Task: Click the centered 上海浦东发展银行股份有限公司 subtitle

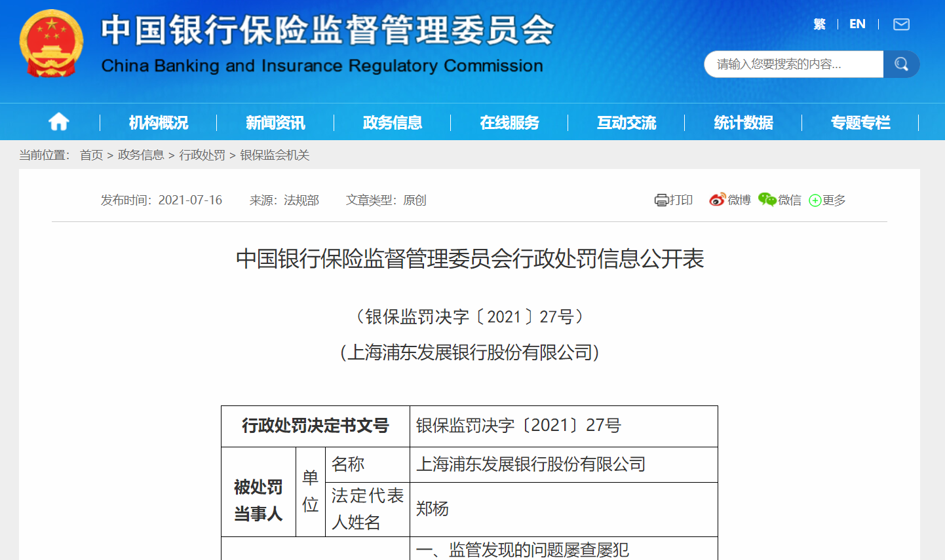Action: (x=470, y=352)
